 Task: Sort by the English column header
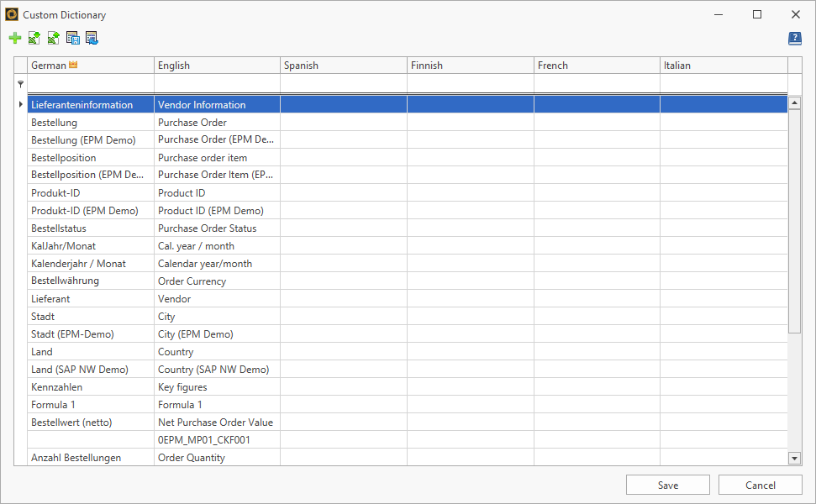[x=217, y=65]
